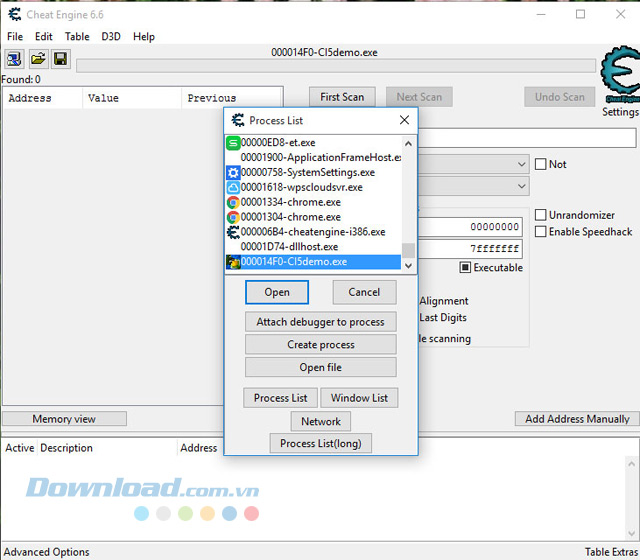Enable Speedhack checkbox
The height and width of the screenshot is (560, 640).
tap(541, 232)
